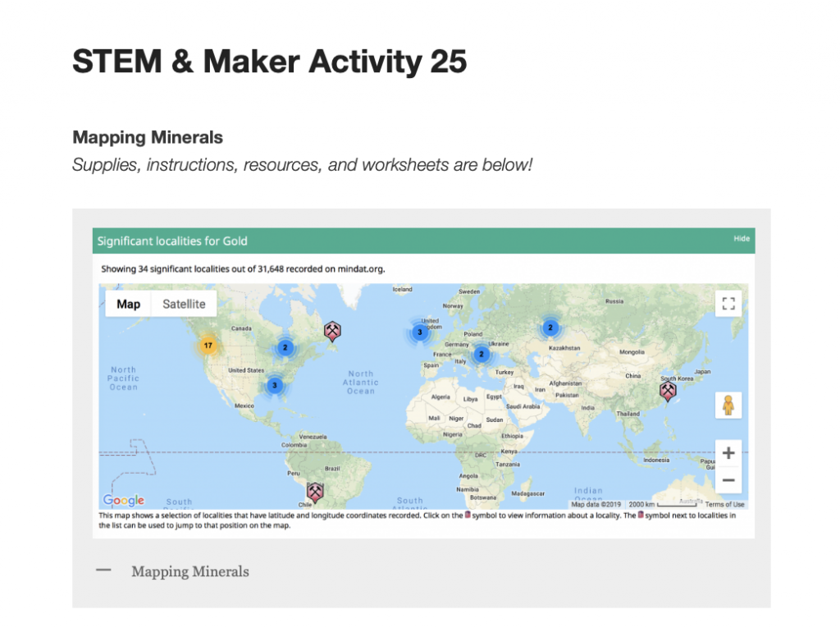Image resolution: width=840 pixels, height=628 pixels.
Task: Open the map Terms of Use link
Action: (x=724, y=504)
